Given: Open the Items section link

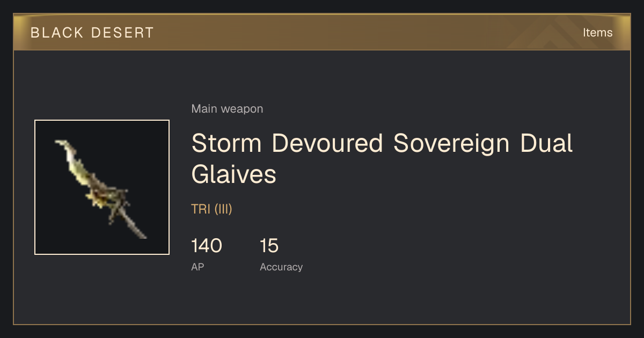Looking at the screenshot, I should click(x=597, y=33).
